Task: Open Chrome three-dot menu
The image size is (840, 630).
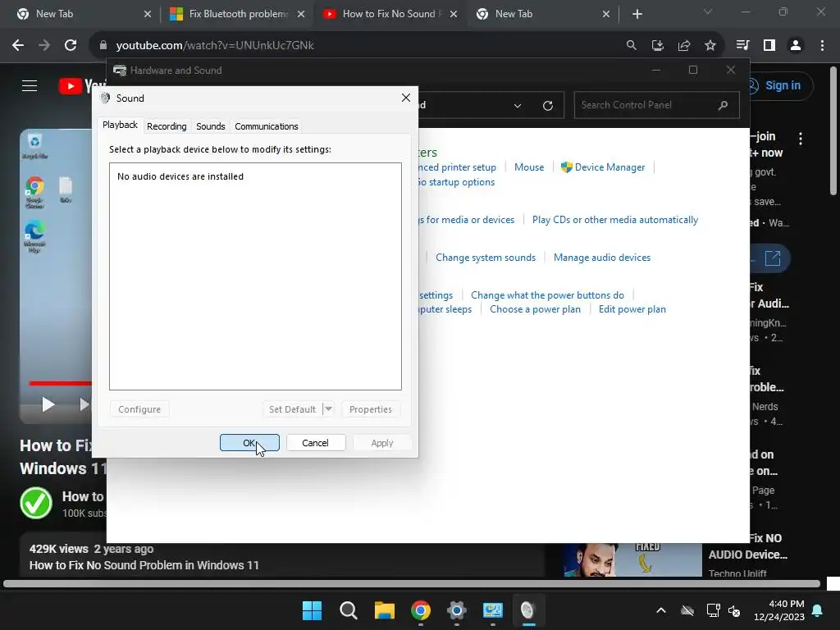Action: (x=822, y=46)
